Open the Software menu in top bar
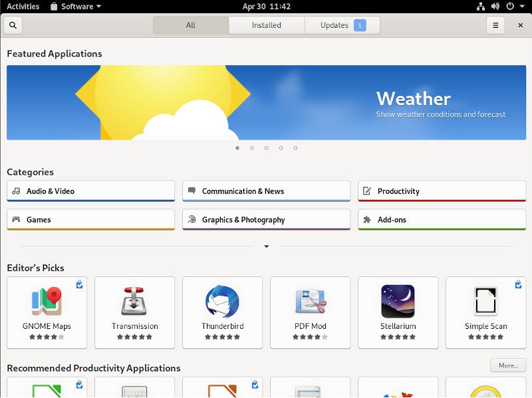This screenshot has width=532, height=398. (x=73, y=7)
